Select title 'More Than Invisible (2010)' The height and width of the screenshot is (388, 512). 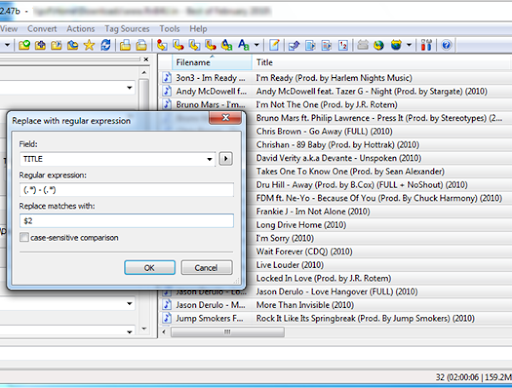tap(305, 305)
